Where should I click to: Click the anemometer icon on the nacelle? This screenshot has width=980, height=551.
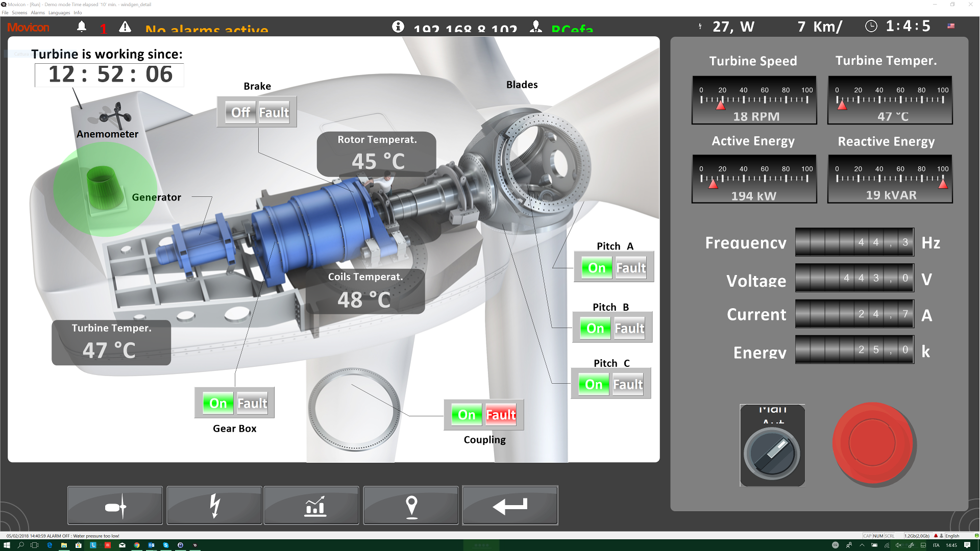point(115,115)
